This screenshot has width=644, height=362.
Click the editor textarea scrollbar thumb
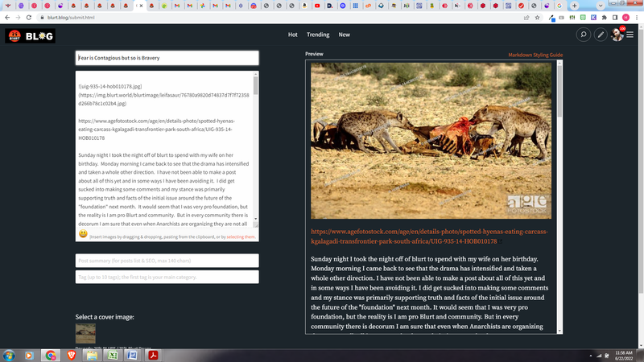pyautogui.click(x=256, y=86)
